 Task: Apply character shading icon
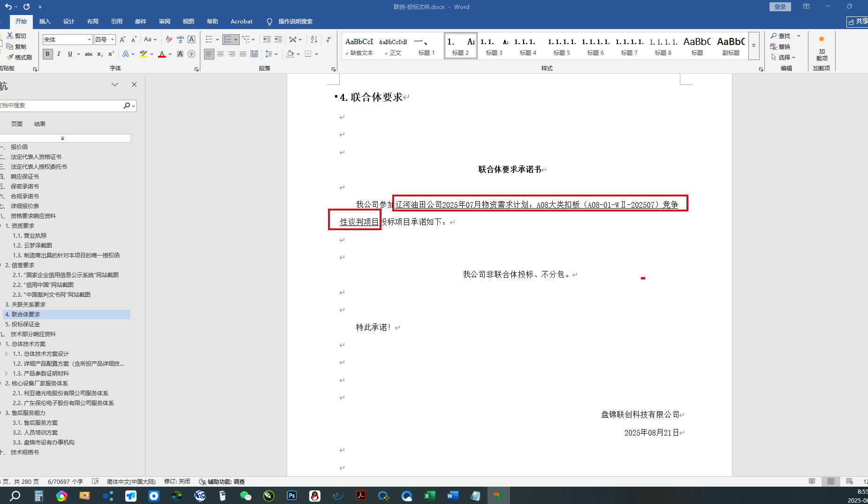(x=180, y=54)
